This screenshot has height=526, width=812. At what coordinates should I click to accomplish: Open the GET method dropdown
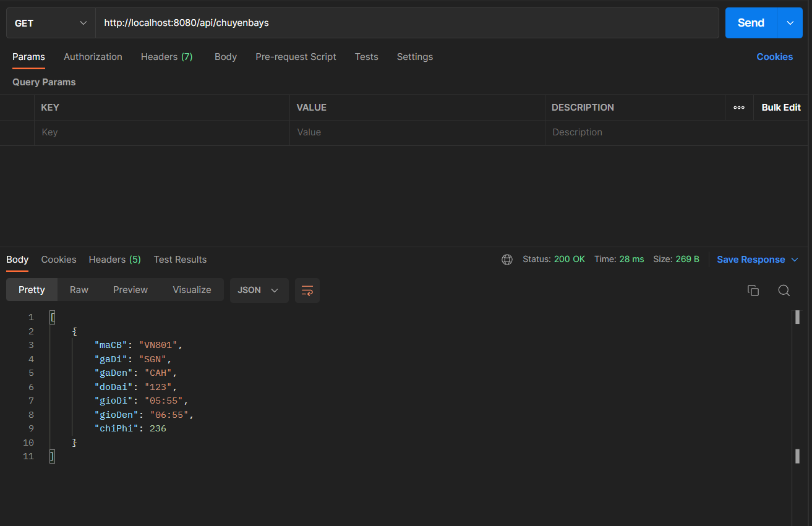click(51, 23)
